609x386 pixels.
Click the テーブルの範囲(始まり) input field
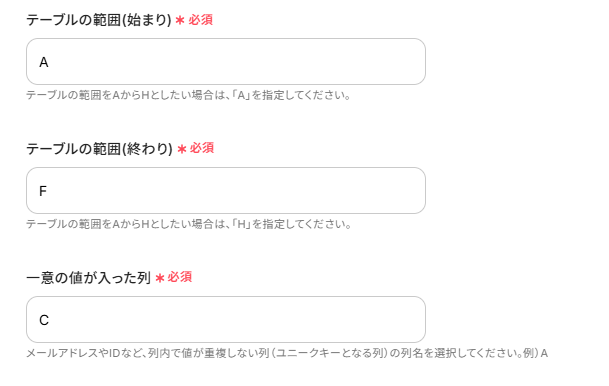[x=226, y=61]
